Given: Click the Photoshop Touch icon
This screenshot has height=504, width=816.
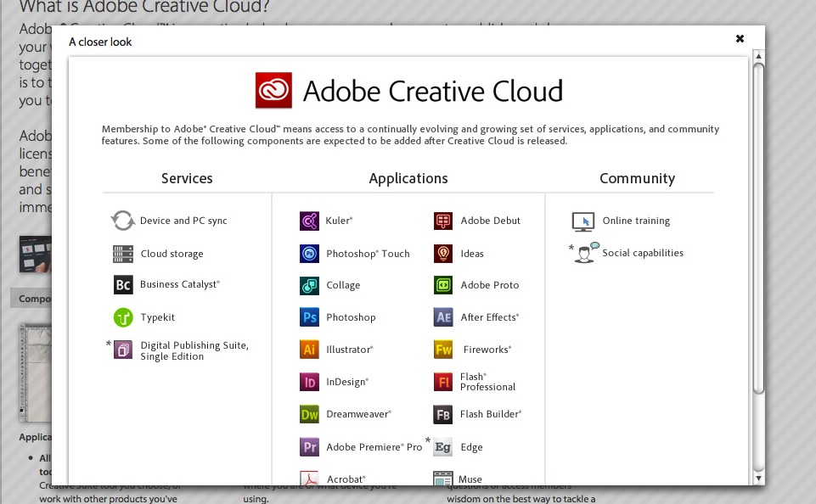Looking at the screenshot, I should (x=310, y=253).
